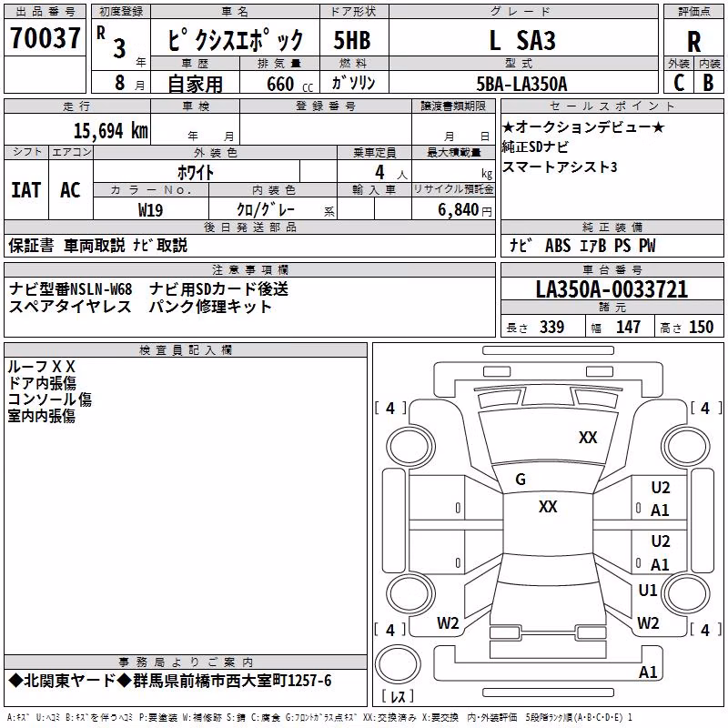Click the yard address 群馬県前橋市西大室町1257-6
This screenshot has width=728, height=728.
pos(232,681)
